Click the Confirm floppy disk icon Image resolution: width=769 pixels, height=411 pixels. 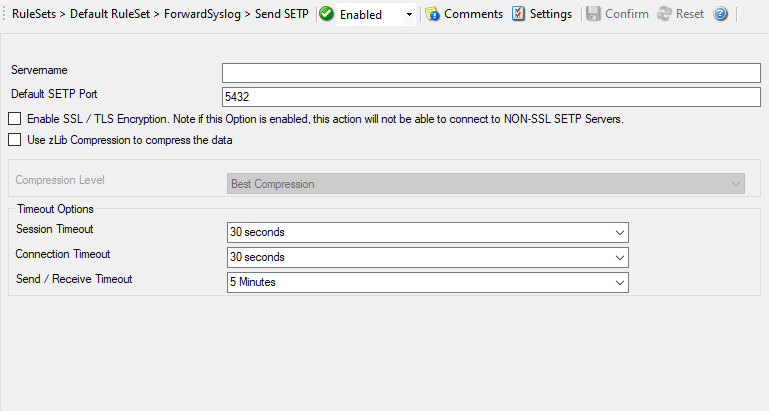click(x=593, y=14)
